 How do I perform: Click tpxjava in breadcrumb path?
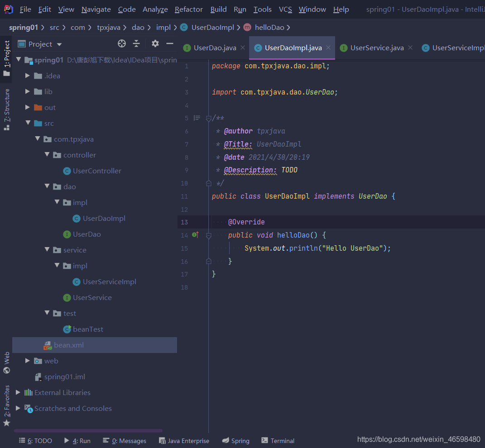[109, 28]
